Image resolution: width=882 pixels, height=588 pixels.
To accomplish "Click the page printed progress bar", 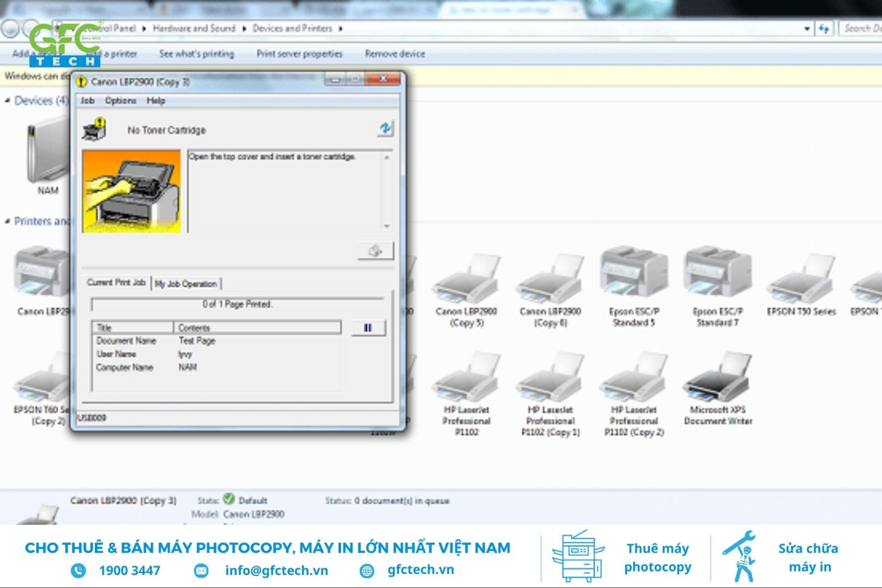I will [238, 304].
